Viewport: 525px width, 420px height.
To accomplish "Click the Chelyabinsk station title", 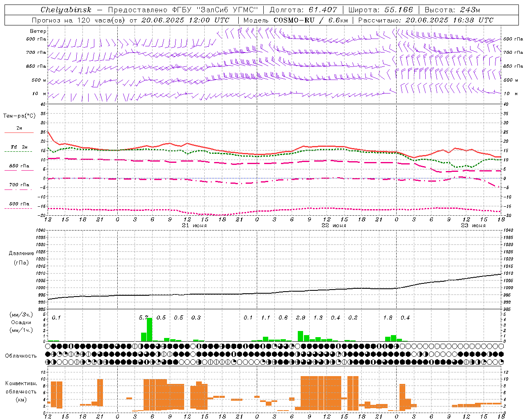I will (66, 10).
